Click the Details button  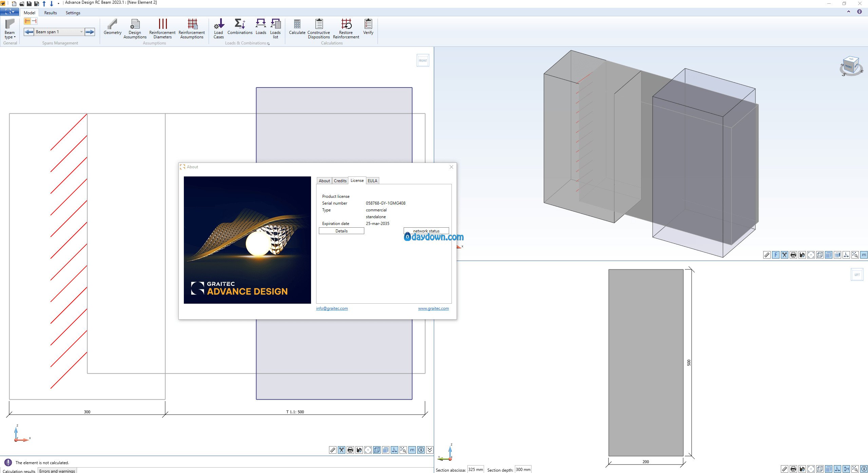(341, 231)
